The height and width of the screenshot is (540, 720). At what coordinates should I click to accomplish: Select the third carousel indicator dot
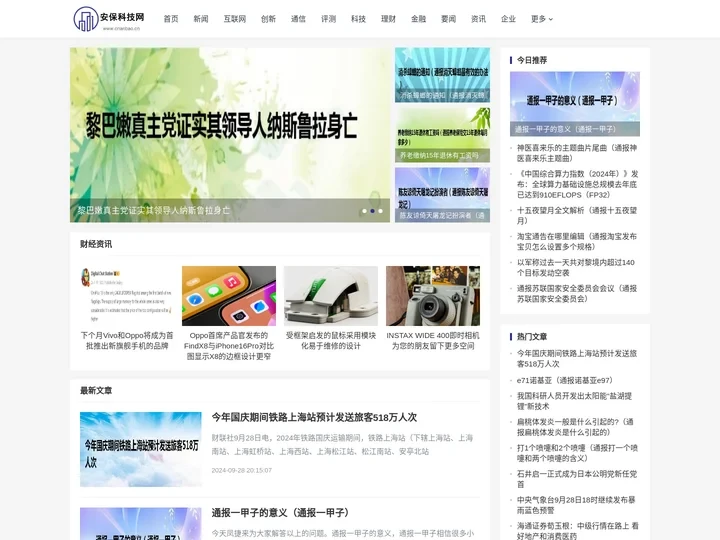coord(380,211)
